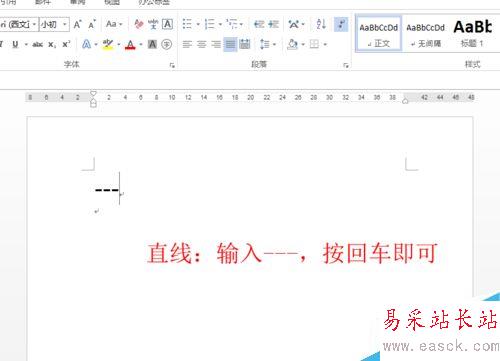Open the font size dropdown showing 小初
Screen dimensions: 500x361
click(x=65, y=24)
